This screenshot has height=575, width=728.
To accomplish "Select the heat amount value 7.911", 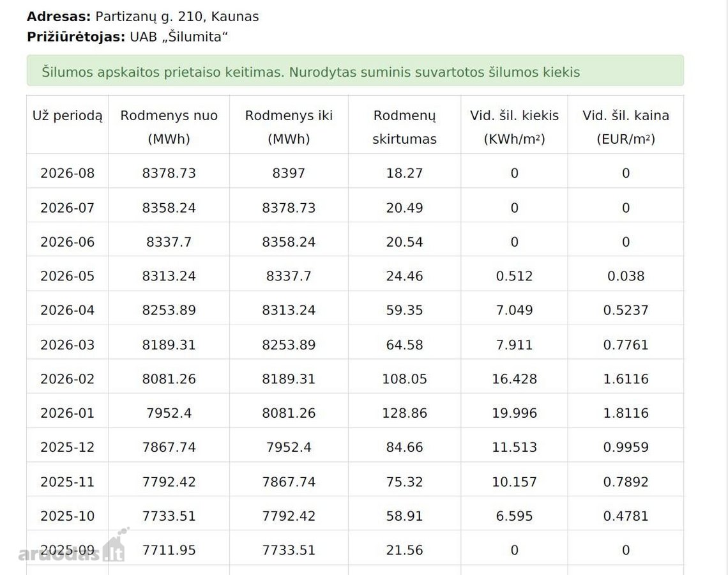I will point(515,345).
